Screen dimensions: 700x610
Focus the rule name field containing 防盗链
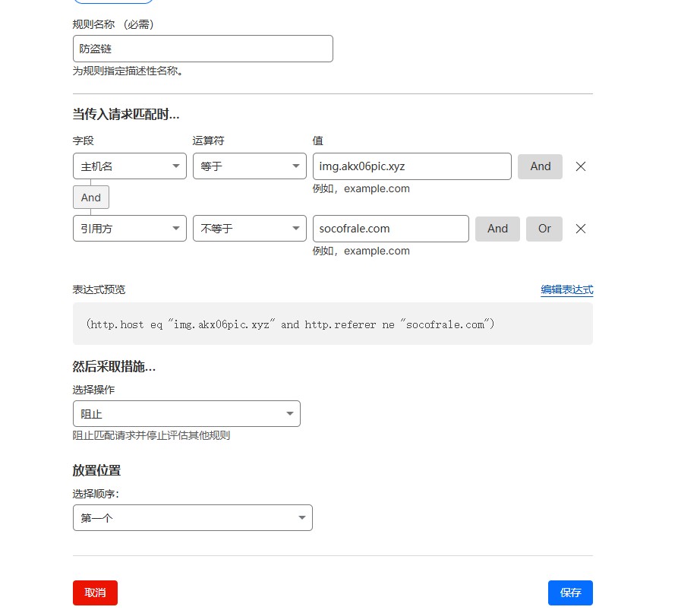pyautogui.click(x=203, y=49)
